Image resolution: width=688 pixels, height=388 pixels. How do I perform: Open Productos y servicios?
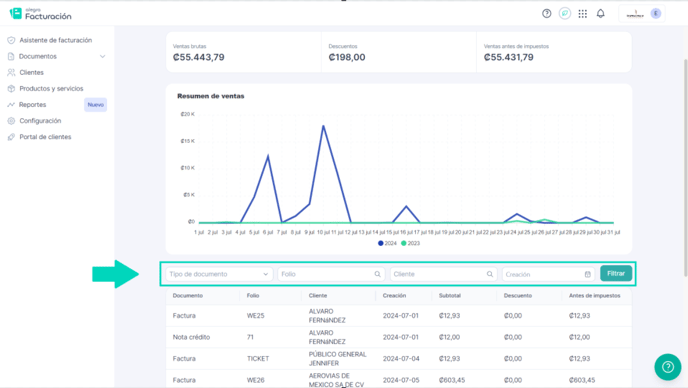(x=51, y=88)
